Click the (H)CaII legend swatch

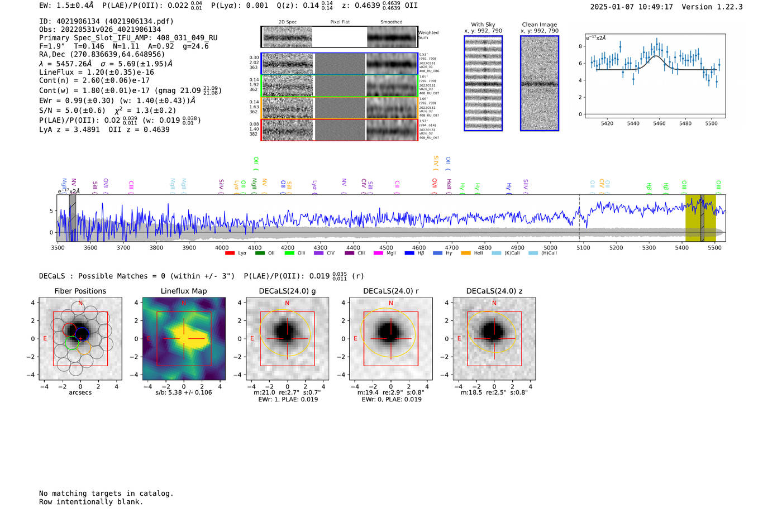point(533,253)
